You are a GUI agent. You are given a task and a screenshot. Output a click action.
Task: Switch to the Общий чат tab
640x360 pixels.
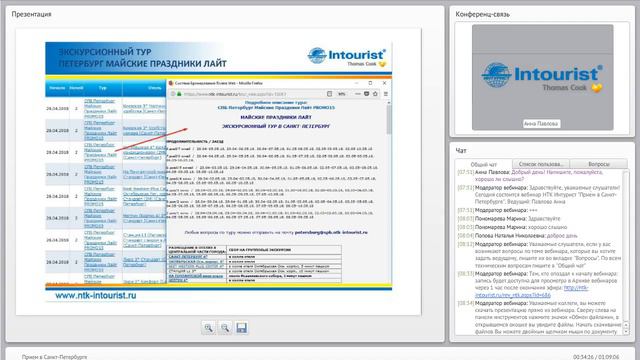[484, 164]
